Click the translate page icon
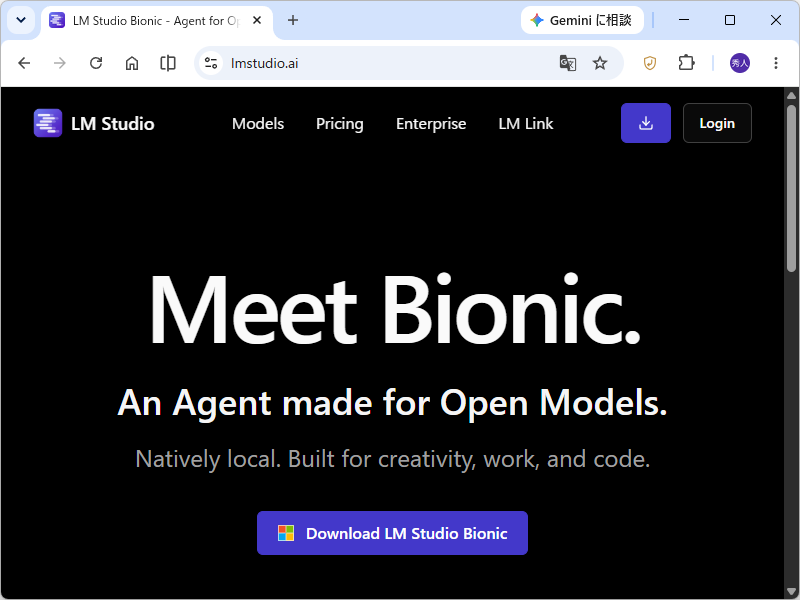 click(x=568, y=63)
